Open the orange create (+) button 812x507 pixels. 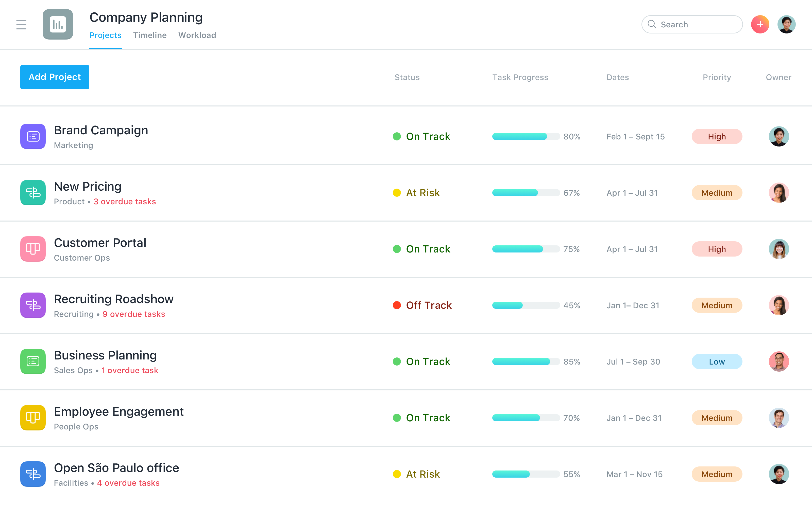tap(760, 24)
